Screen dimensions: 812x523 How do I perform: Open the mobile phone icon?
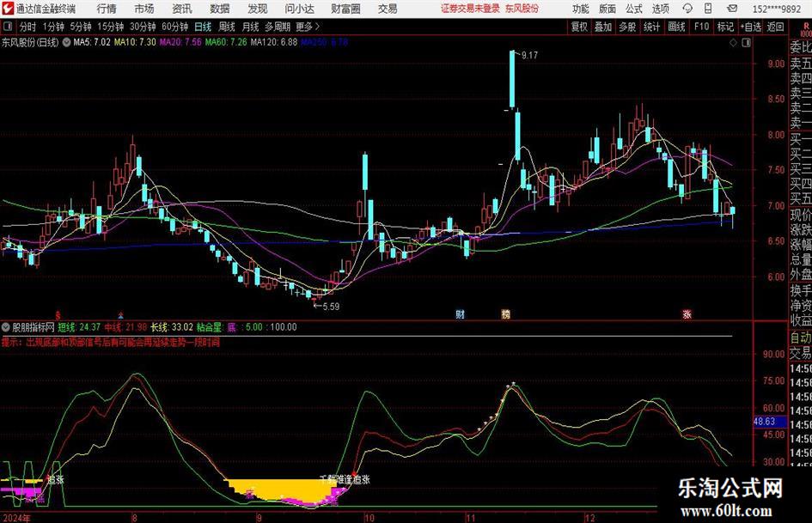click(x=708, y=9)
